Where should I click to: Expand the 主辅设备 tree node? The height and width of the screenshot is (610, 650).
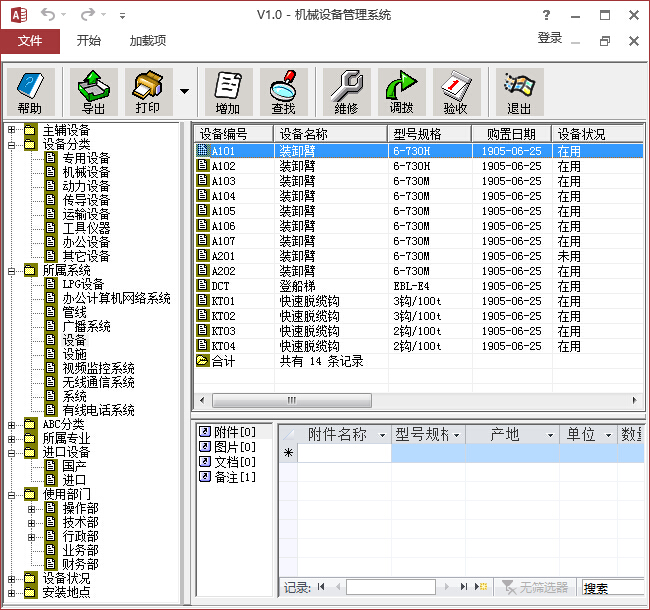12,130
